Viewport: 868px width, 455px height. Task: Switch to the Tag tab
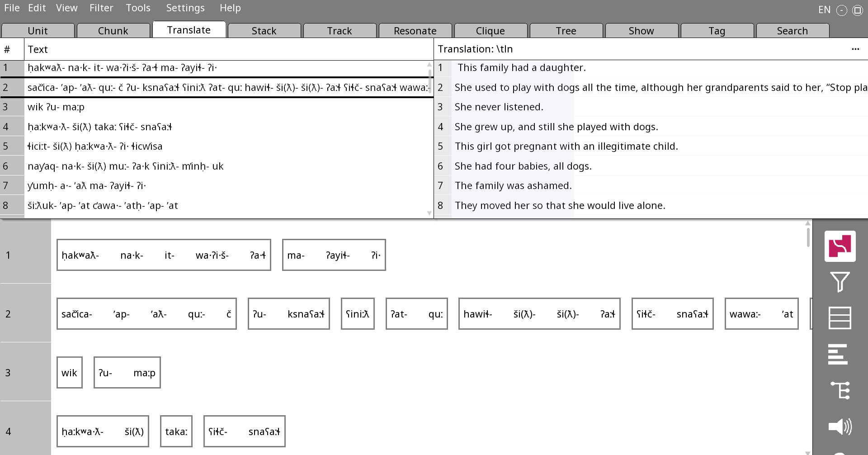click(x=717, y=31)
